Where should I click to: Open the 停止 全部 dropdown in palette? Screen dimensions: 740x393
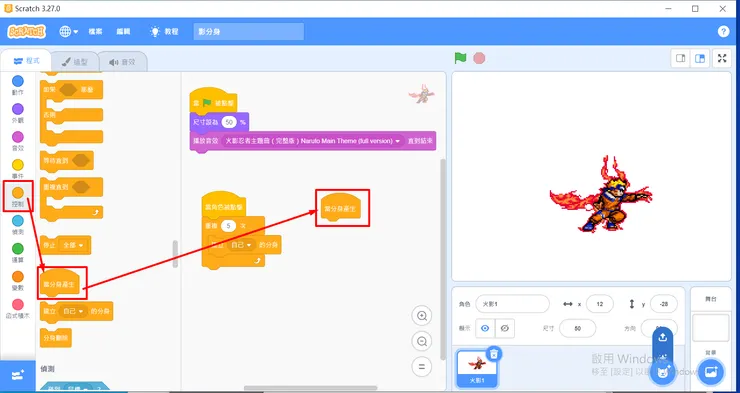click(x=73, y=245)
